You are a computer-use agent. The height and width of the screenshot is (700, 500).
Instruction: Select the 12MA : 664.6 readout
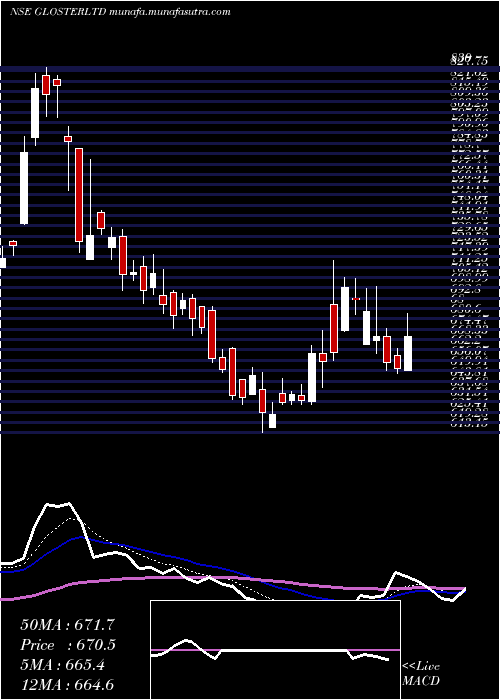click(x=68, y=684)
